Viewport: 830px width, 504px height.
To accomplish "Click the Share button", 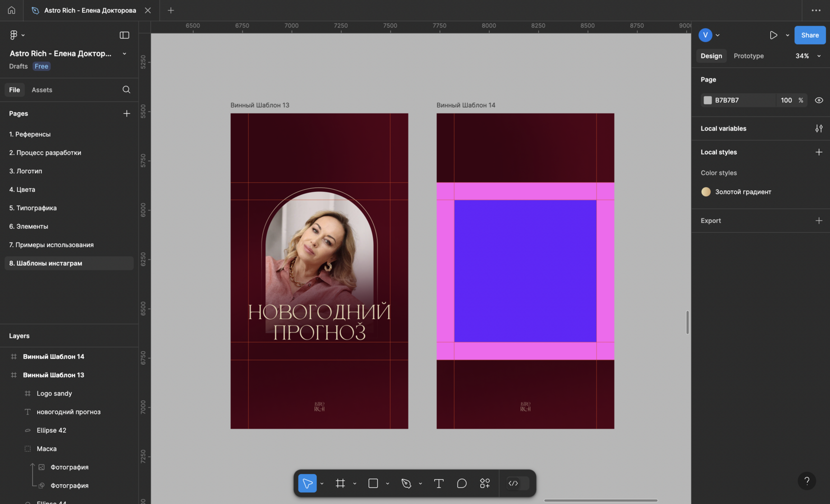I will [x=810, y=35].
